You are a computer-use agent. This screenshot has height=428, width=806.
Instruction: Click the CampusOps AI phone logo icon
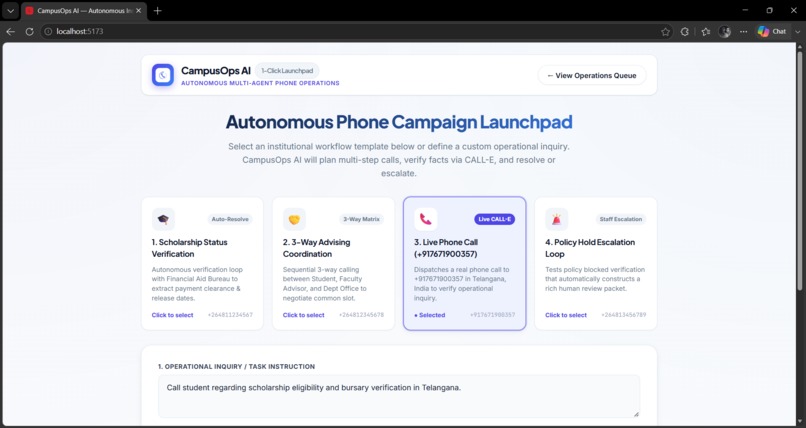(162, 75)
